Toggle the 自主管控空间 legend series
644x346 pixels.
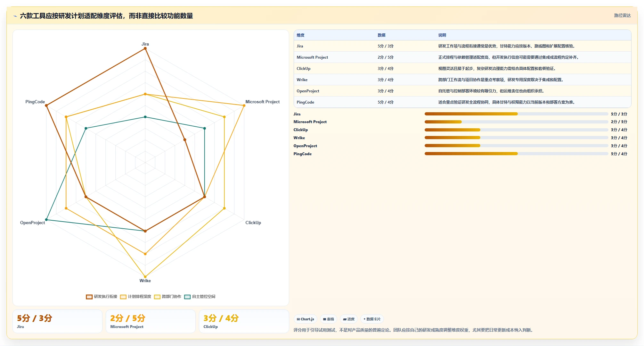click(x=200, y=297)
